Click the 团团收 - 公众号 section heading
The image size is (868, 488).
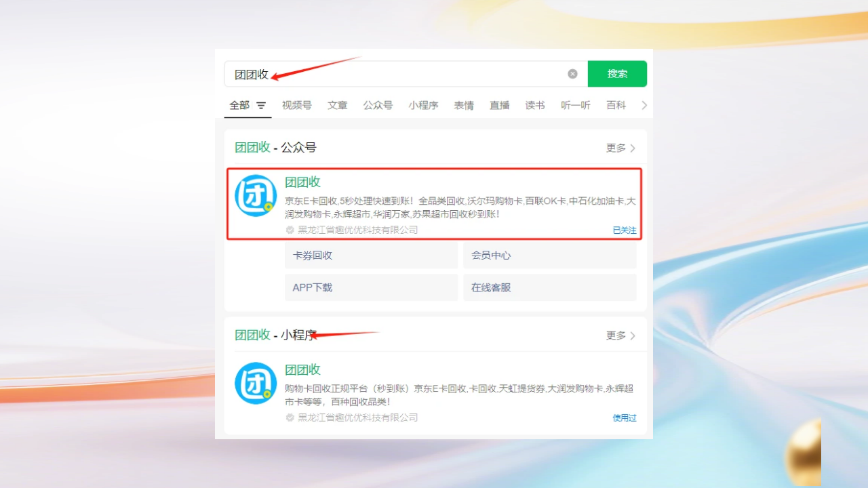(x=275, y=148)
